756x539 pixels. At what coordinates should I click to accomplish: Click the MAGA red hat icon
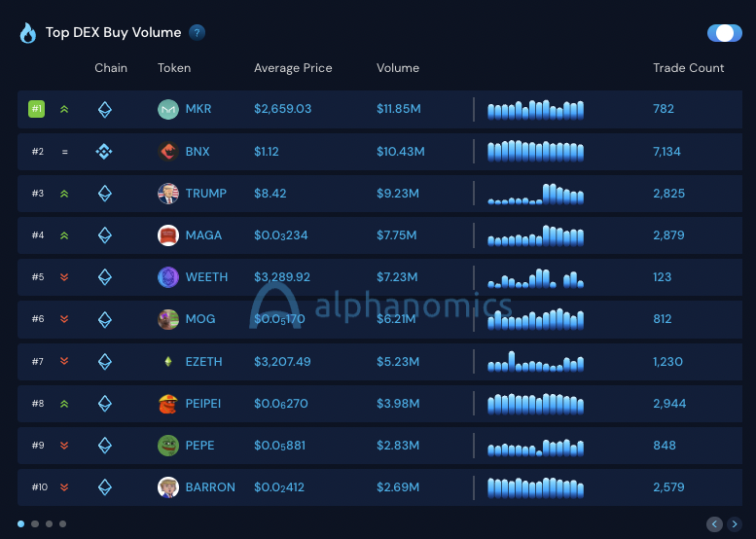tap(168, 235)
